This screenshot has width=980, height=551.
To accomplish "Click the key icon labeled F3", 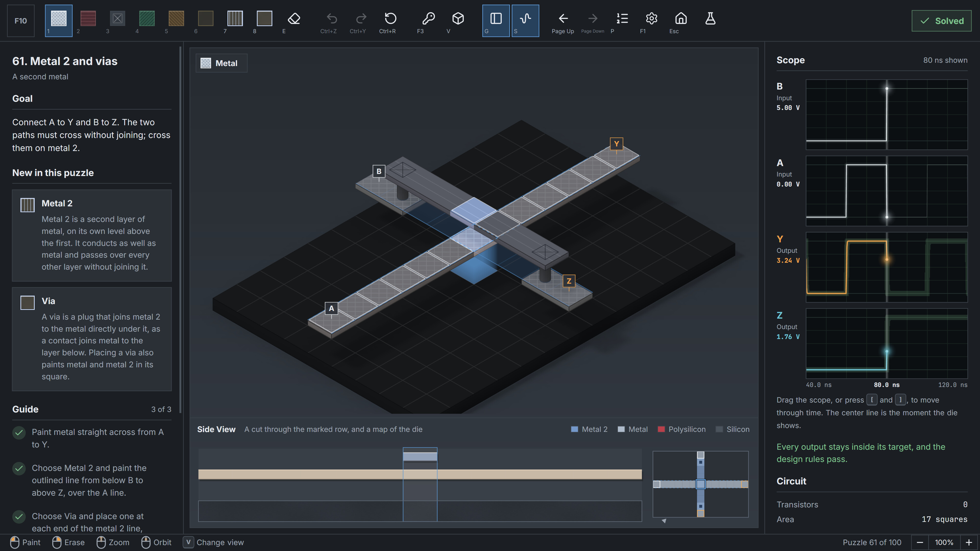I will pos(428,20).
